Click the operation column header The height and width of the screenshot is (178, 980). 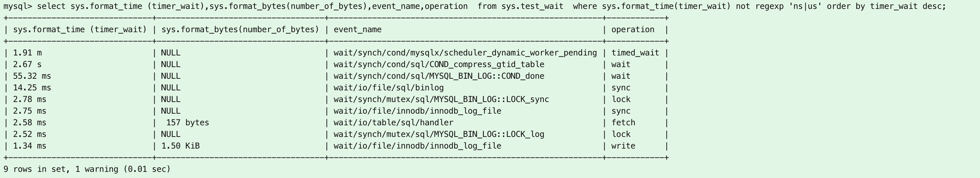[x=633, y=30]
